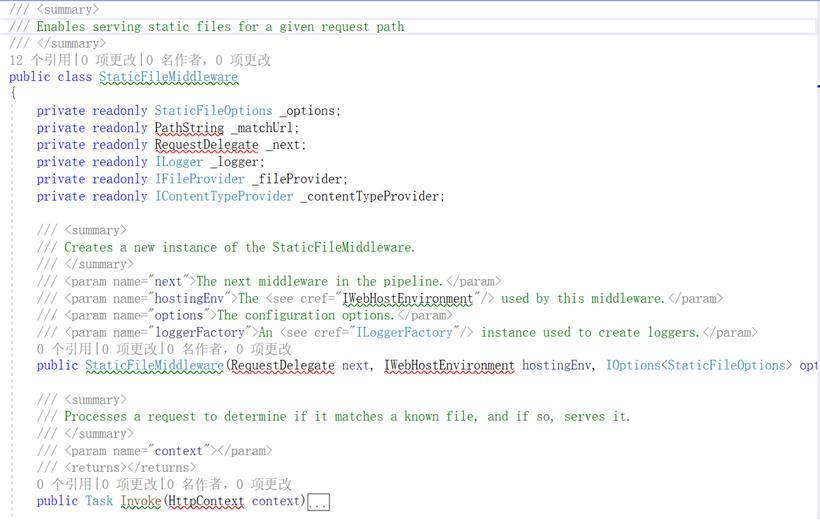Click the Task return type
This screenshot has width=820, height=520.
point(99,501)
